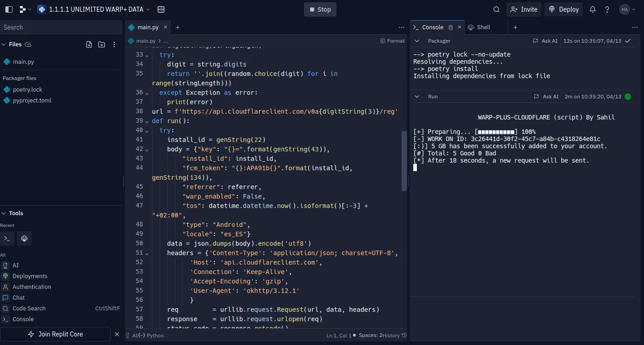Open poetry.lock file
Image resolution: width=644 pixels, height=345 pixels.
(x=61, y=90)
